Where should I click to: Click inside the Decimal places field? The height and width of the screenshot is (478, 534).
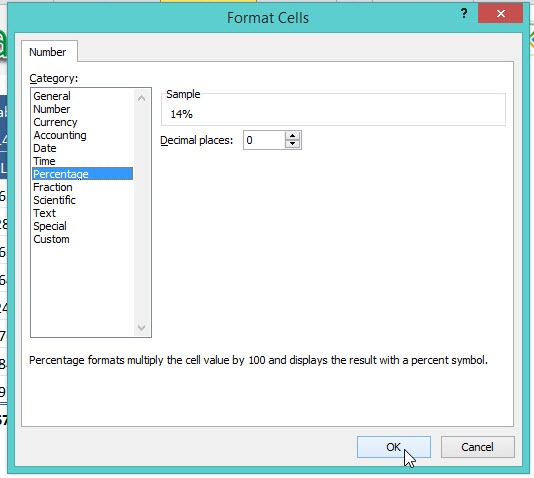(x=264, y=140)
